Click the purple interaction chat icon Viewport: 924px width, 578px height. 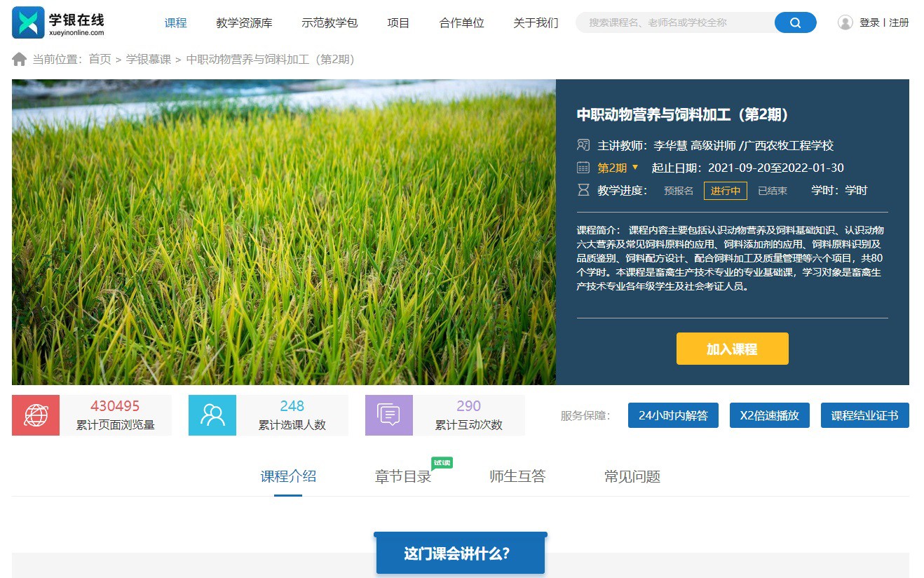pos(389,415)
